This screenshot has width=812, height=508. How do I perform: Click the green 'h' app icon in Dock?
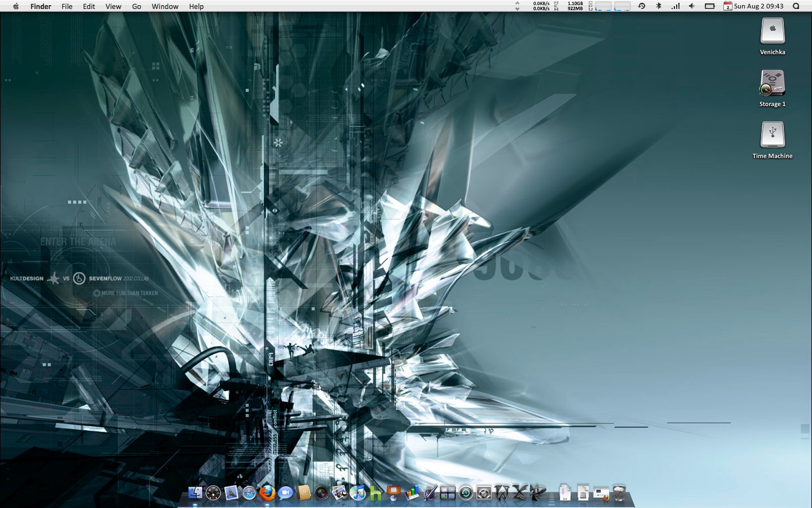click(x=376, y=493)
